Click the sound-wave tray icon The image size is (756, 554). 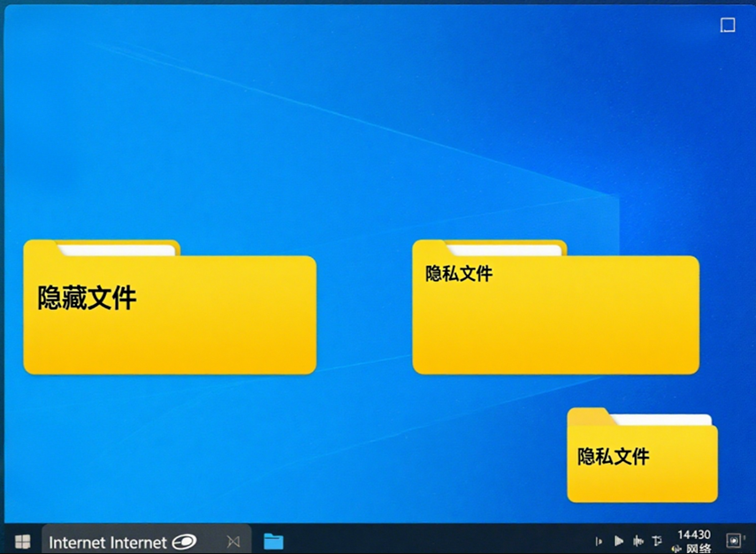(638, 541)
